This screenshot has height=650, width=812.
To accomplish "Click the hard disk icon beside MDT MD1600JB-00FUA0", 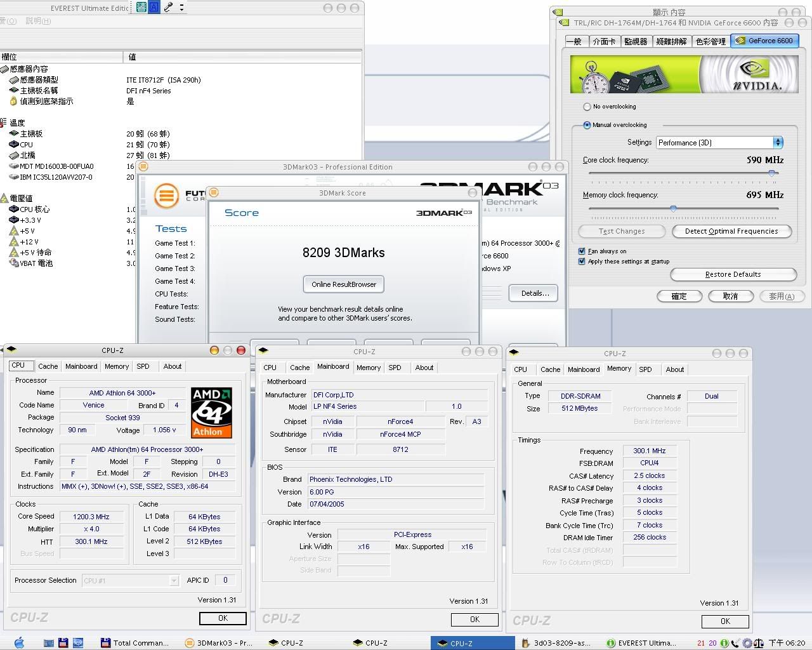I will (x=14, y=166).
